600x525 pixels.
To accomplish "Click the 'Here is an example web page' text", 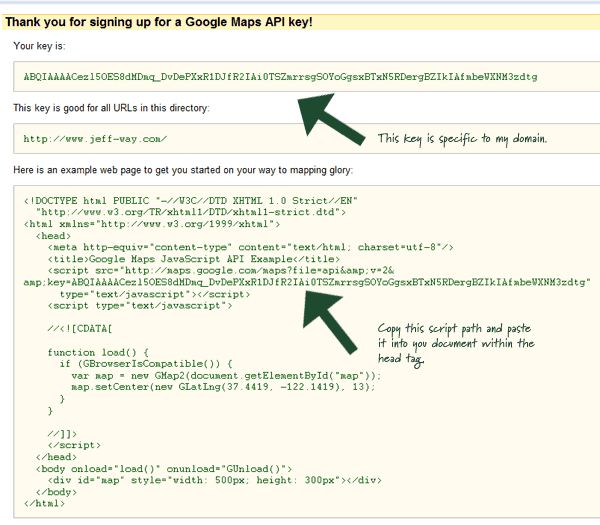I will click(x=183, y=170).
